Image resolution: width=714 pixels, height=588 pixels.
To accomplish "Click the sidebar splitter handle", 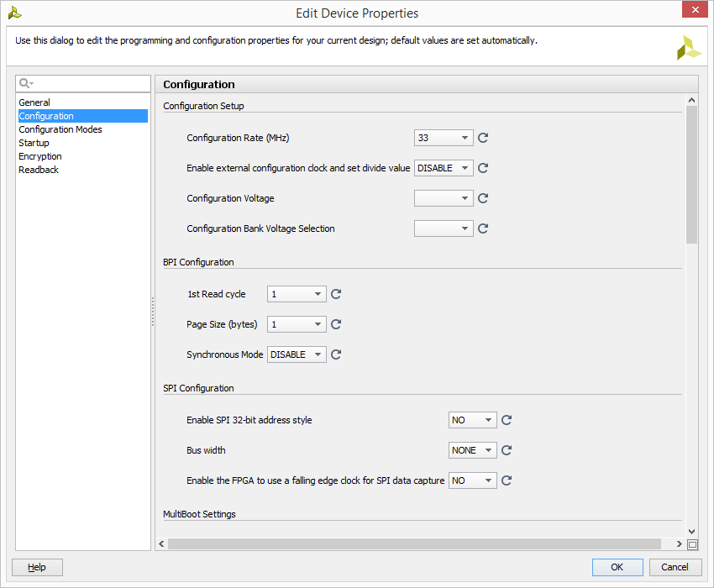I will (153, 312).
